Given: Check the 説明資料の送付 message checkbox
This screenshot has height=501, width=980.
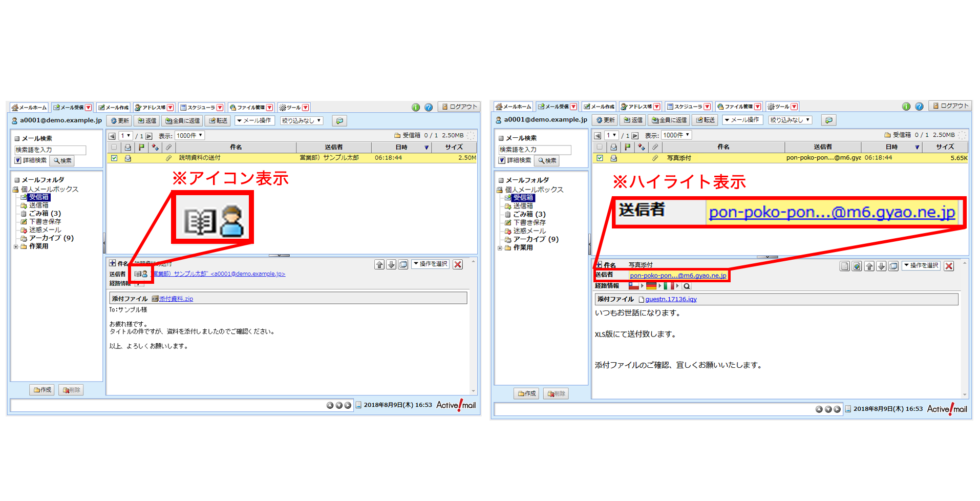Looking at the screenshot, I should pos(114,158).
